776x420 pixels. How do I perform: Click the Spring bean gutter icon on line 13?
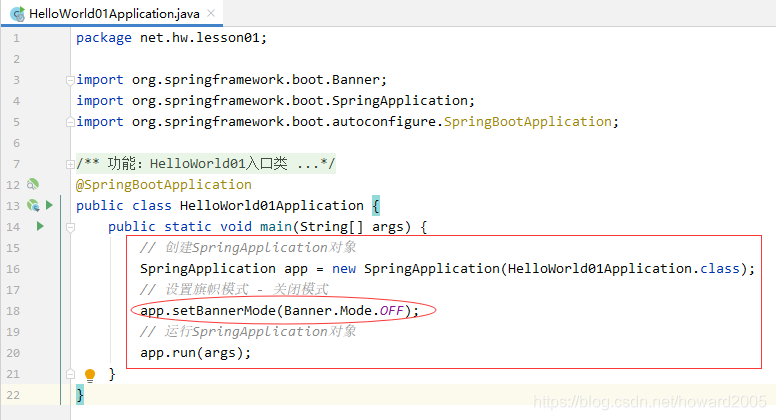click(33, 205)
